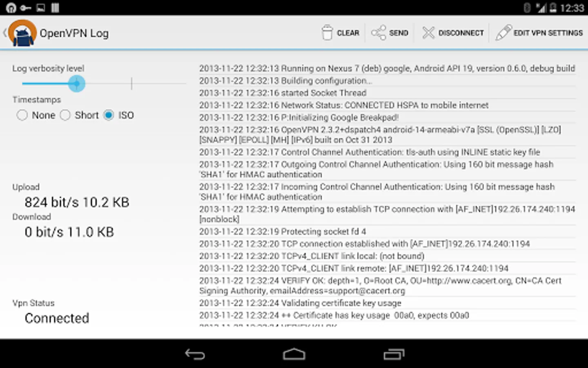The height and width of the screenshot is (368, 588).
Task: Click the share Send icon
Action: (x=379, y=33)
